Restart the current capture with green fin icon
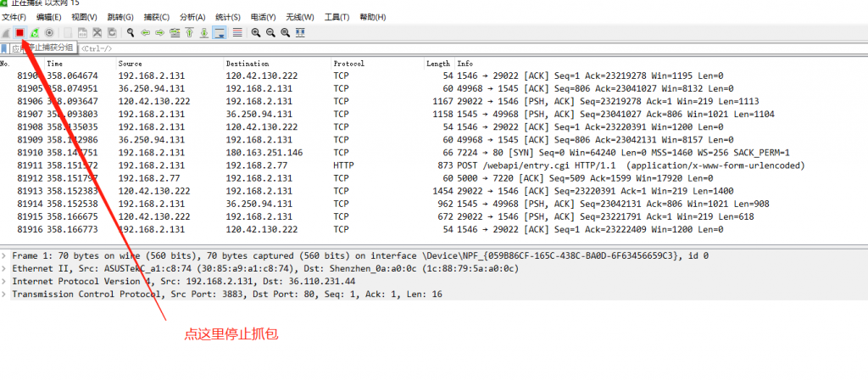Image resolution: width=868 pixels, height=381 pixels. tap(34, 33)
